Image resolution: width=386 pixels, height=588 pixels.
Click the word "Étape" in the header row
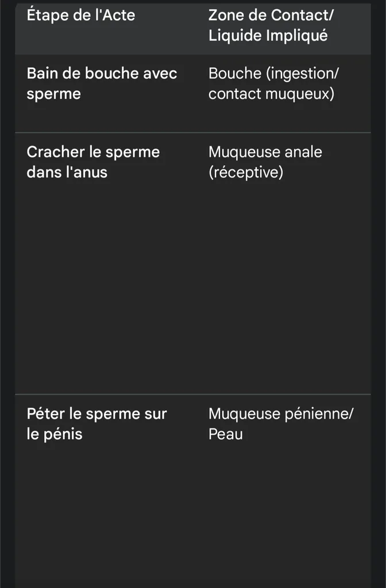(47, 16)
